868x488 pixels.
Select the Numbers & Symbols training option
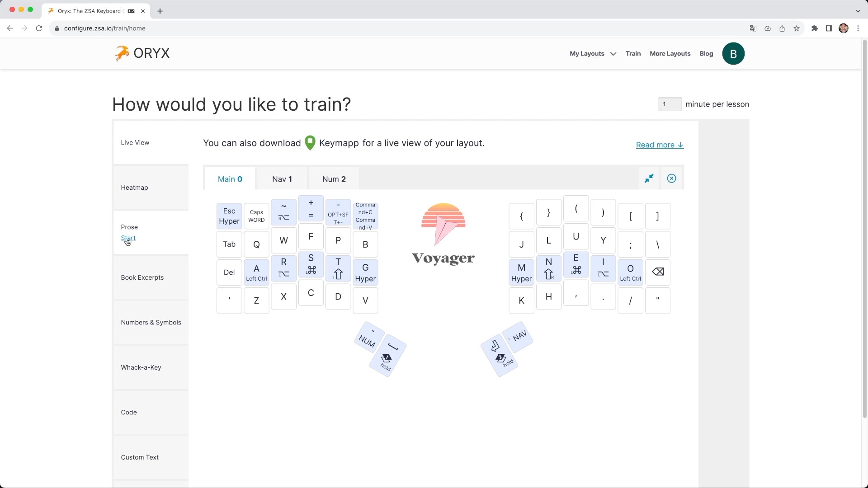click(151, 322)
